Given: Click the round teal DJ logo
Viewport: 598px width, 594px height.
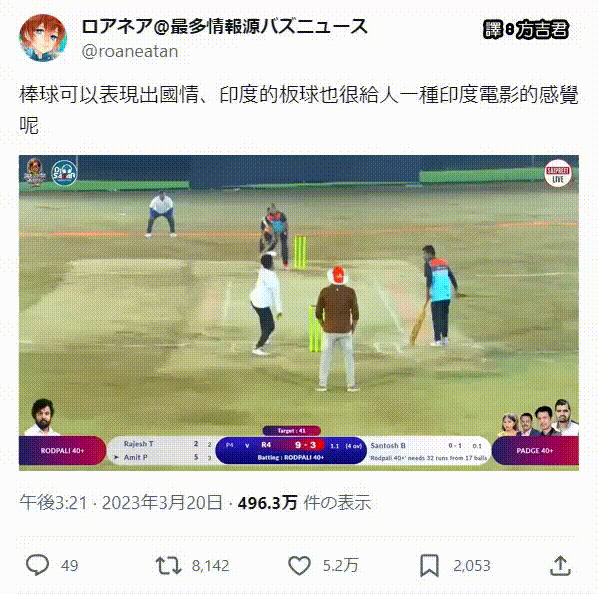Looking at the screenshot, I should (64, 173).
